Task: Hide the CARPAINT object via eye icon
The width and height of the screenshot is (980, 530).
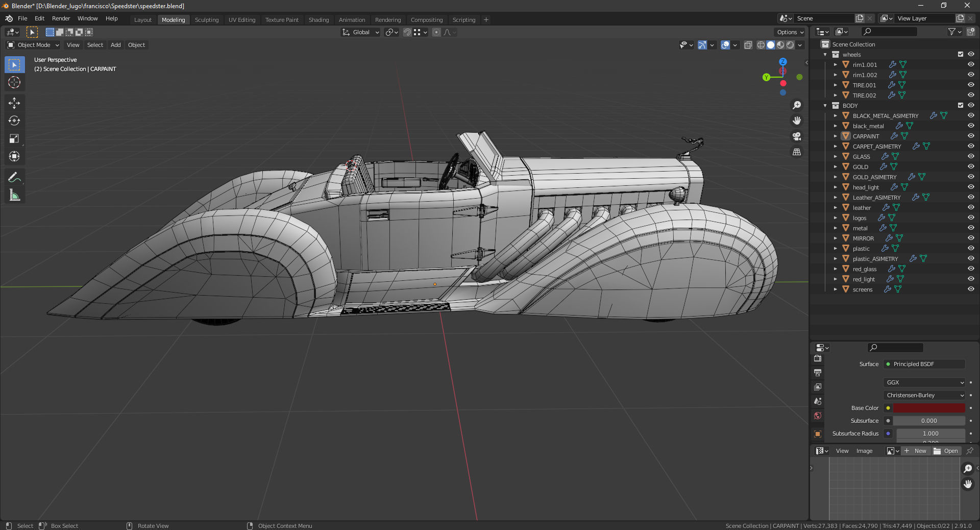Action: click(971, 136)
